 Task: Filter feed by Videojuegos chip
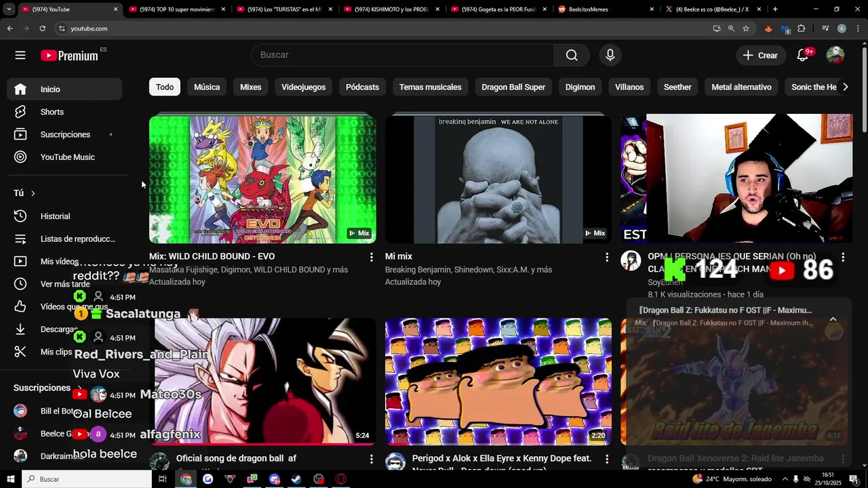tap(303, 87)
